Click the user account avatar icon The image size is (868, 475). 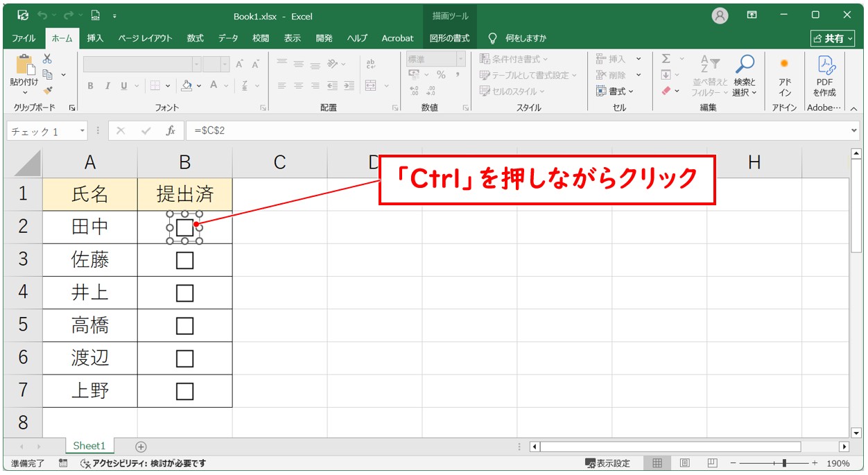coord(720,15)
